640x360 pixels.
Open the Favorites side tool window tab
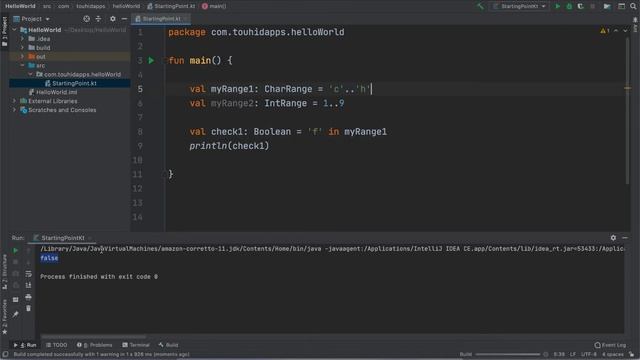tap(4, 316)
